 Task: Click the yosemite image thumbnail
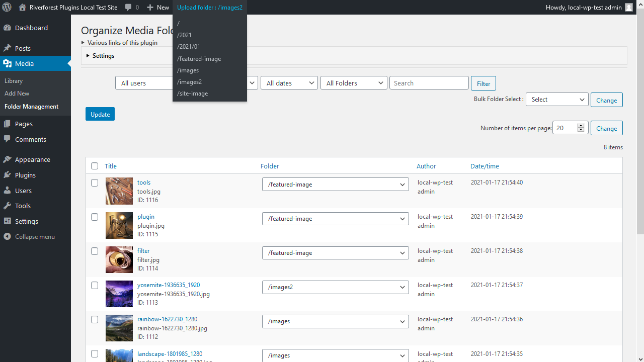(x=119, y=294)
